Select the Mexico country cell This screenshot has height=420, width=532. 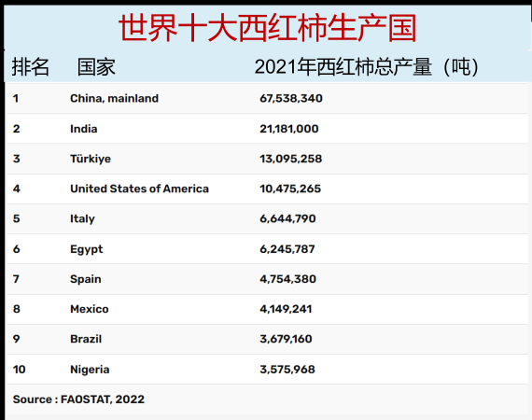90,309
